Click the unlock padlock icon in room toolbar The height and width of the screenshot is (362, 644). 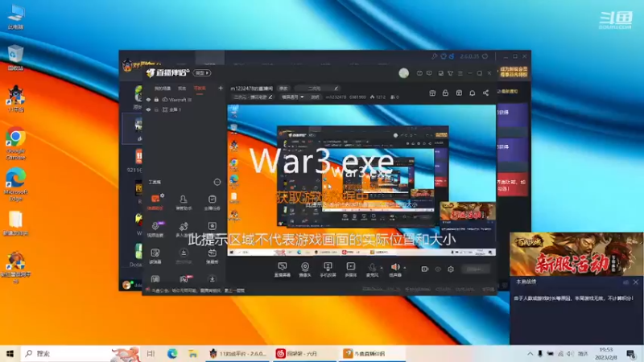(x=445, y=93)
